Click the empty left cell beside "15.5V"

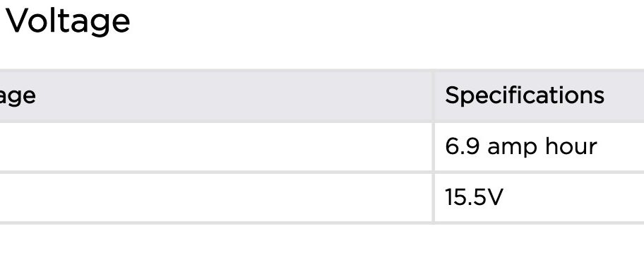coord(215,198)
